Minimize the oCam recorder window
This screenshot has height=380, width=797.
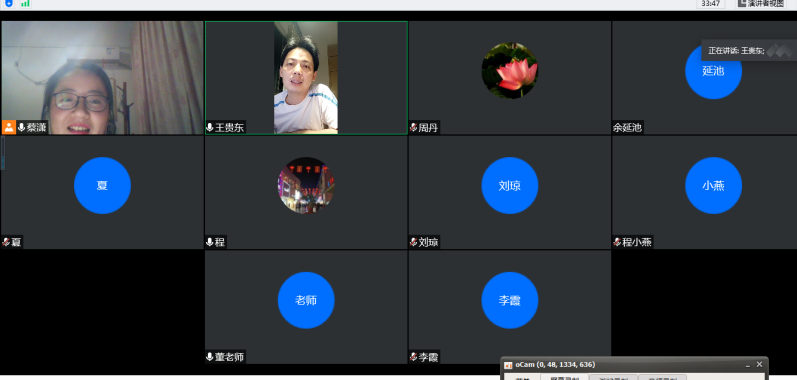748,365
